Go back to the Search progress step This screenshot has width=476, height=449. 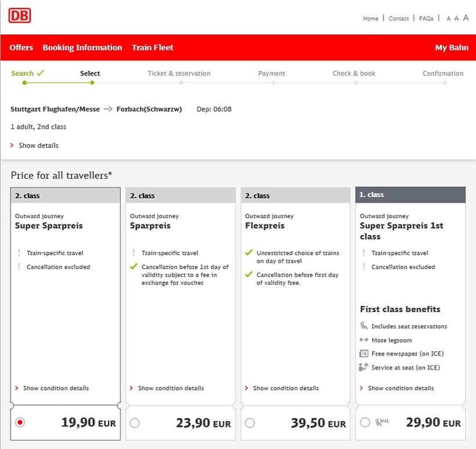pyautogui.click(x=23, y=74)
